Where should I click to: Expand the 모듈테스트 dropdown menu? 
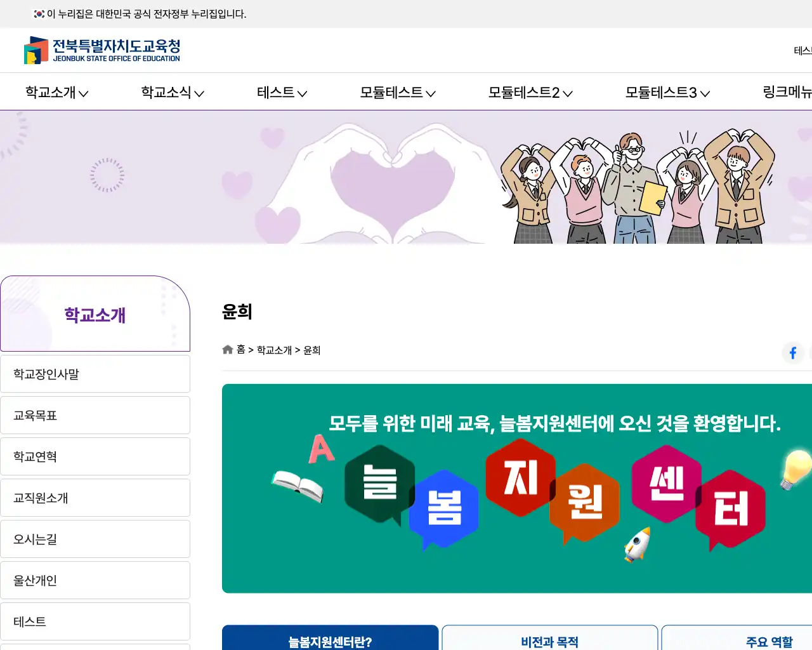coord(398,91)
